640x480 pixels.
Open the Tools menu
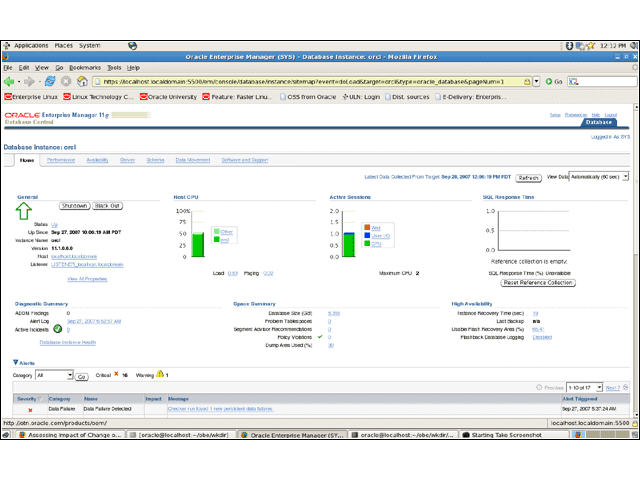point(114,68)
